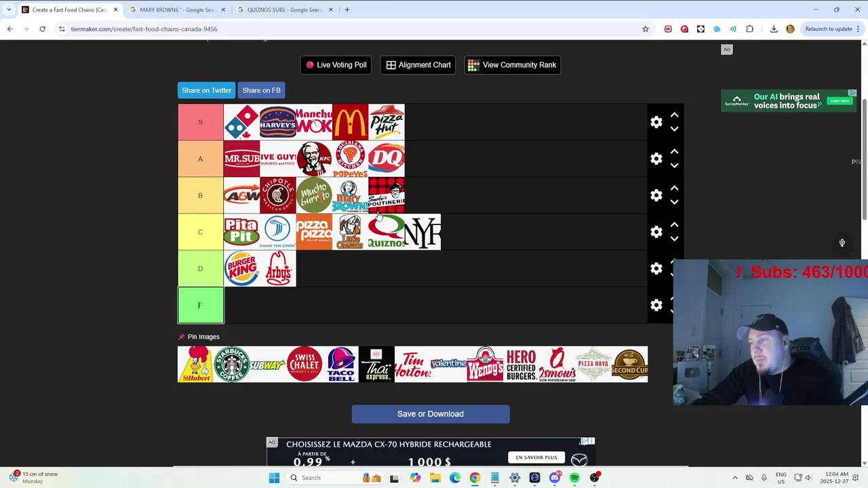868x488 pixels.
Task: Open Chrome downloads icon
Action: click(774, 29)
